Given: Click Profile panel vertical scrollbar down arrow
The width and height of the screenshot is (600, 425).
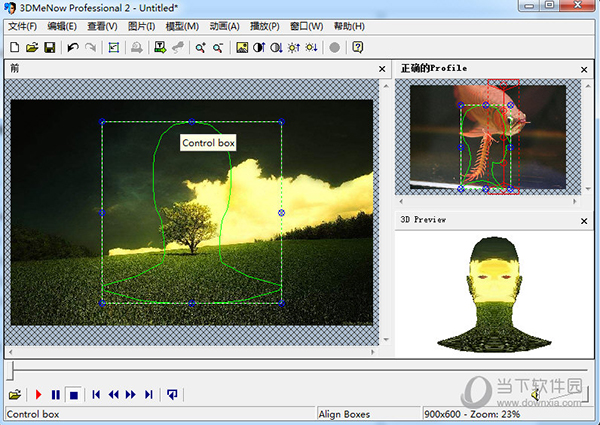Looking at the screenshot, I should coord(589,189).
